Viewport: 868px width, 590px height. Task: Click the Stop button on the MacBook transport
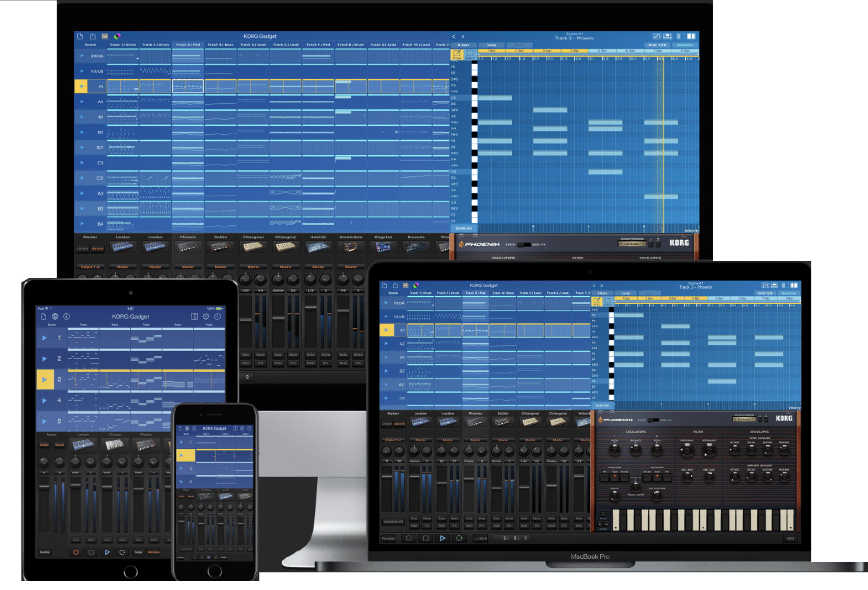[425, 538]
